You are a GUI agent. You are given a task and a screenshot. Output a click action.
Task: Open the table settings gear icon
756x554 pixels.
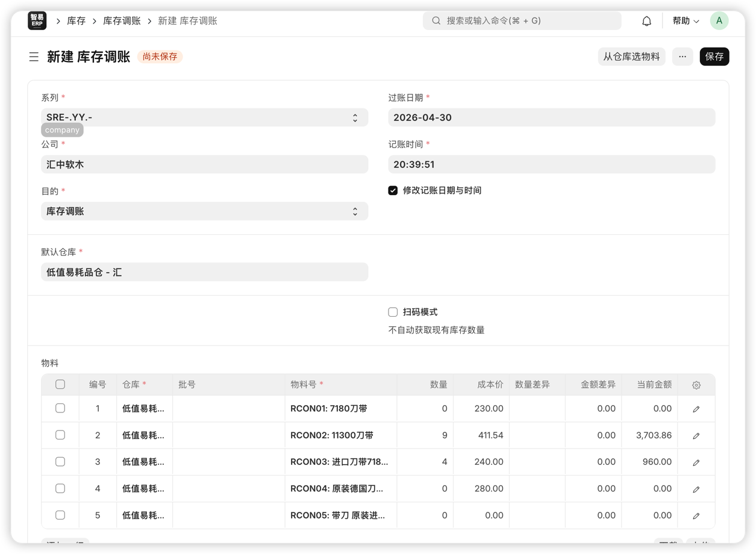pos(696,385)
